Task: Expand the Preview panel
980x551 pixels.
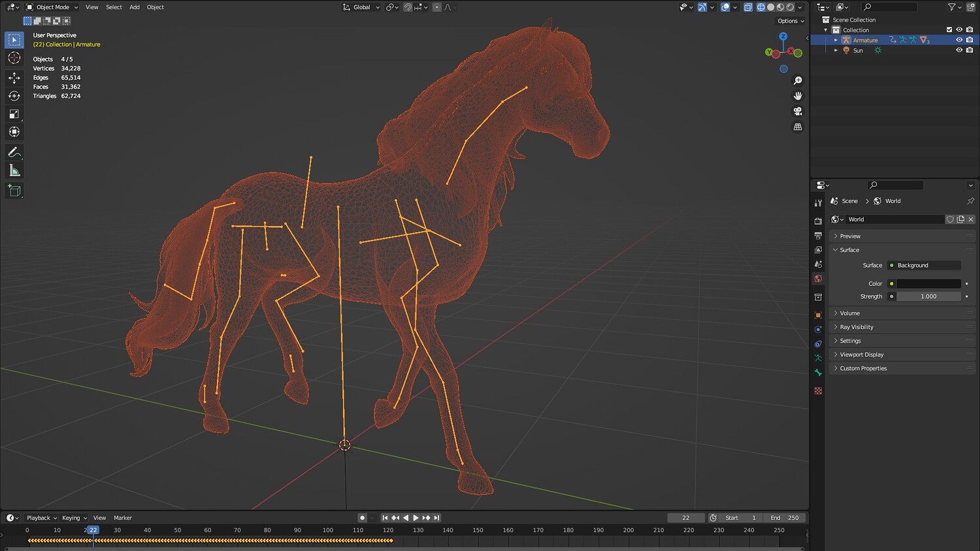Action: [902, 236]
